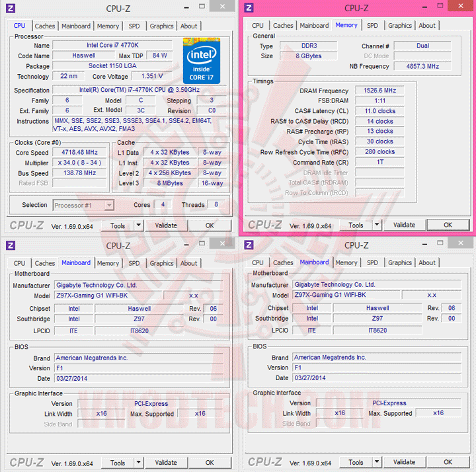Viewport: 476px width, 472px height.
Task: Open About tab in bottom-right Mainboard window
Action: point(427,262)
